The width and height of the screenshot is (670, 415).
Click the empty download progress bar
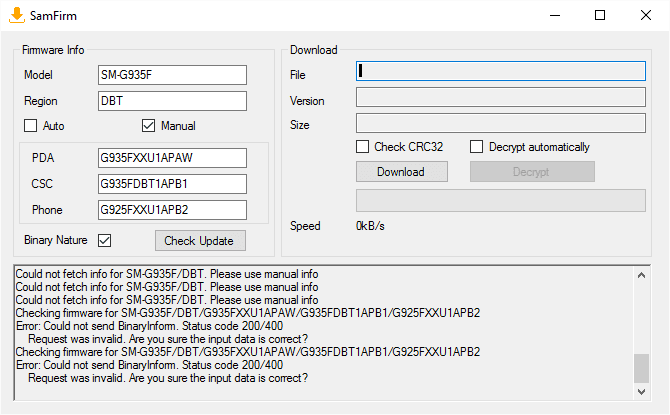coord(501,201)
